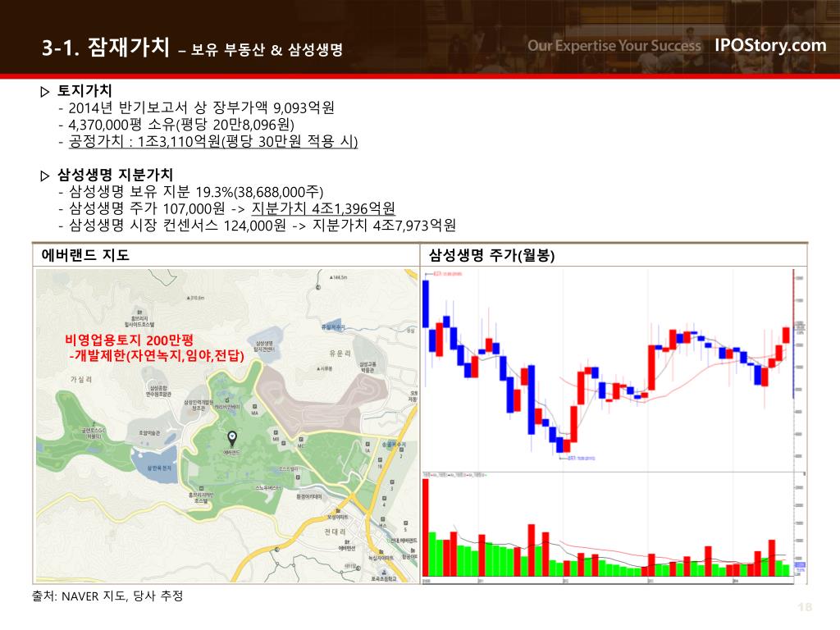Click the '토지가치' section heading
The width and height of the screenshot is (840, 630).
pos(84,90)
